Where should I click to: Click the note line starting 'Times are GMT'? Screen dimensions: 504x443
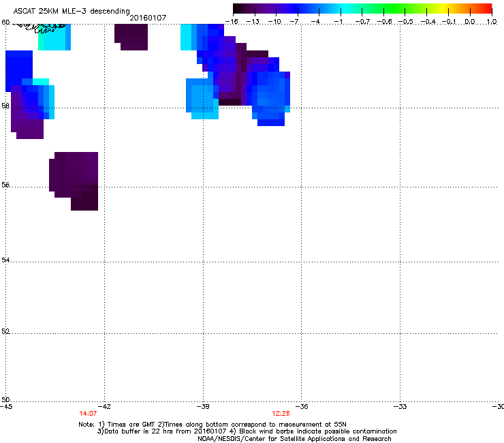pyautogui.click(x=212, y=425)
